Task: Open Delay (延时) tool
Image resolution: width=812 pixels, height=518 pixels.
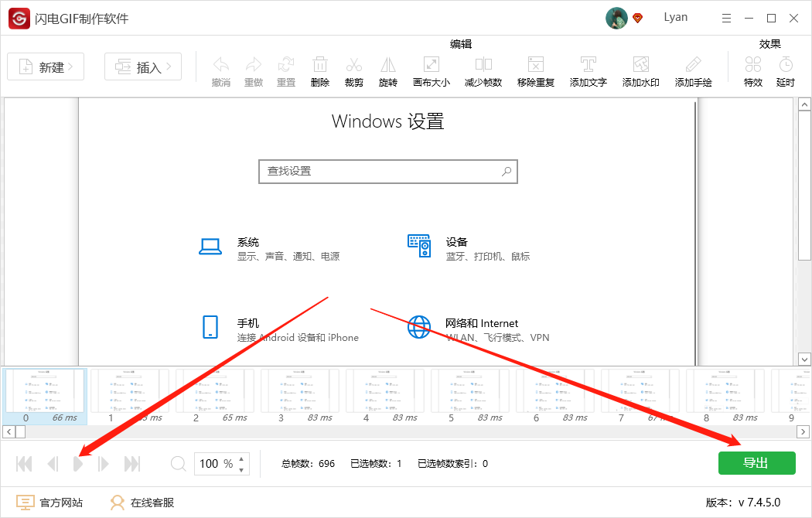Action: [x=786, y=71]
